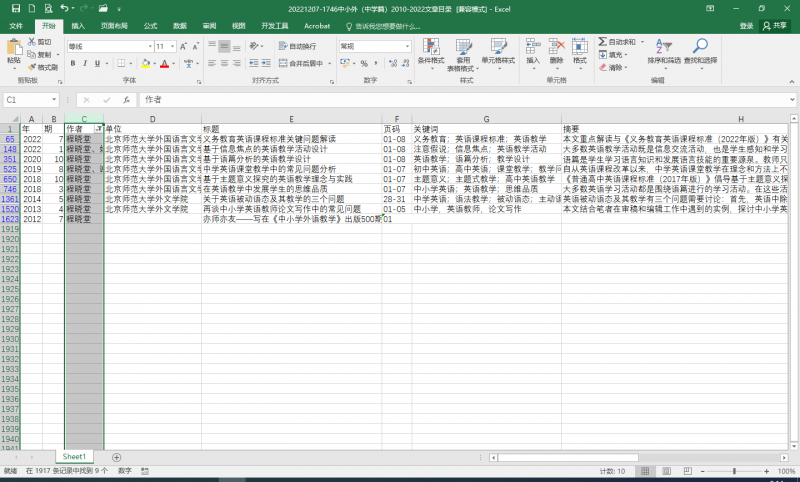The width and height of the screenshot is (800, 482).
Task: Click the increase decimal places icon
Action: point(392,63)
